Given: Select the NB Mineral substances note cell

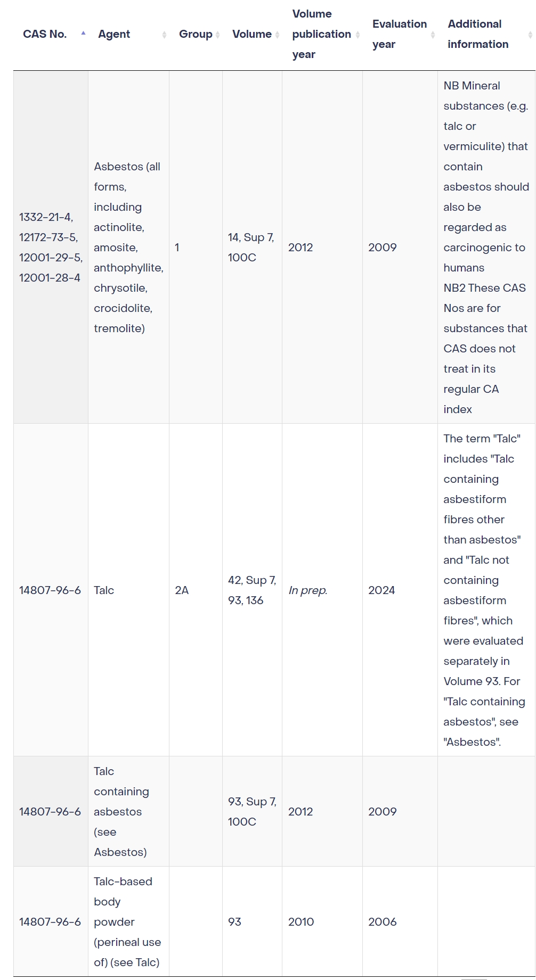Looking at the screenshot, I should (486, 248).
